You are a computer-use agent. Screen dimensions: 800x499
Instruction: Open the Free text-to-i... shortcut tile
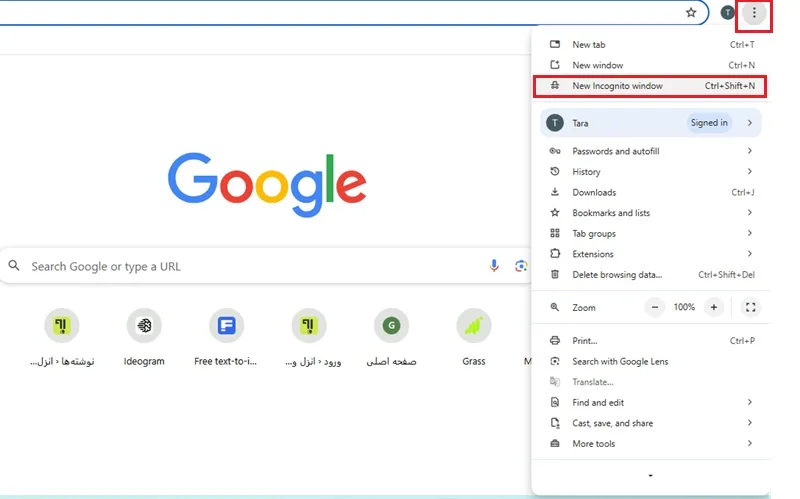point(226,338)
